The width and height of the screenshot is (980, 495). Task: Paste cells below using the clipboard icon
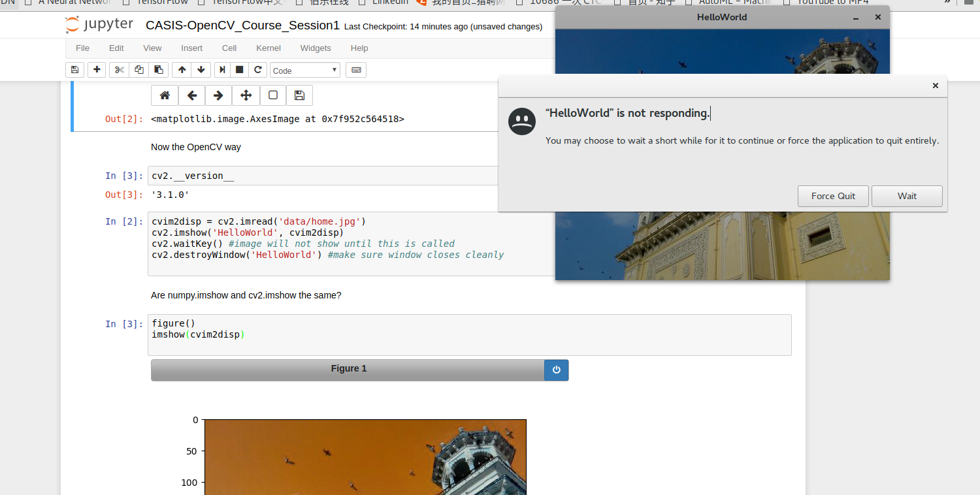point(158,70)
